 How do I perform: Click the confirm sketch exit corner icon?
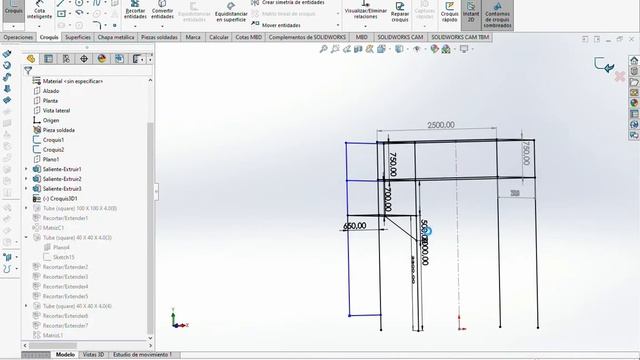604,65
